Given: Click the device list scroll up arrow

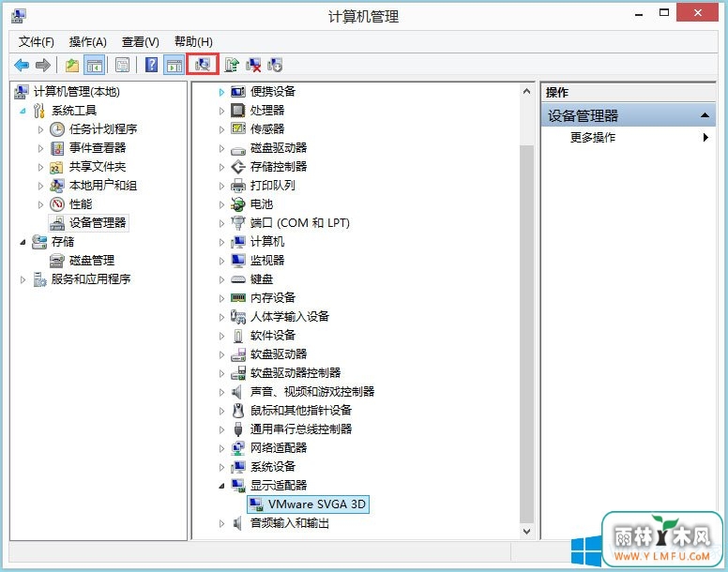Looking at the screenshot, I should [x=526, y=91].
